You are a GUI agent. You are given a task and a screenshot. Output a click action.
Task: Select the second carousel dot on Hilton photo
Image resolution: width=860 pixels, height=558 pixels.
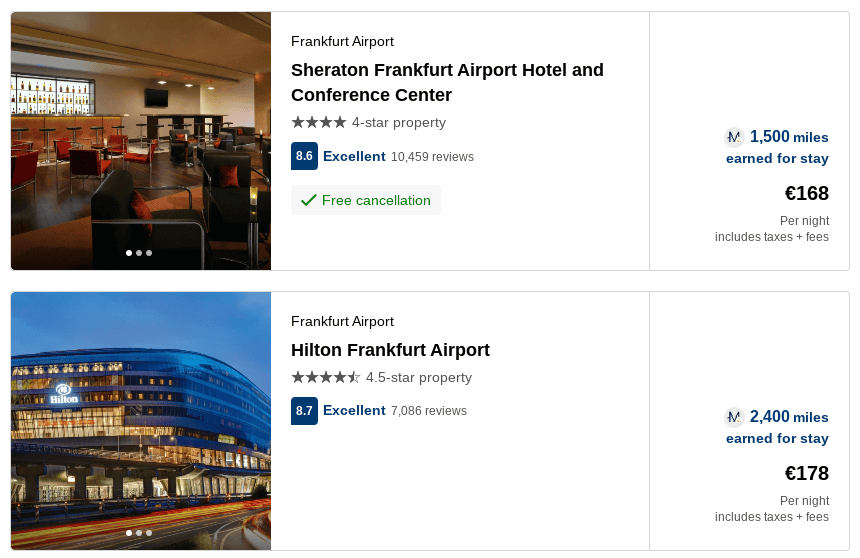pos(139,533)
